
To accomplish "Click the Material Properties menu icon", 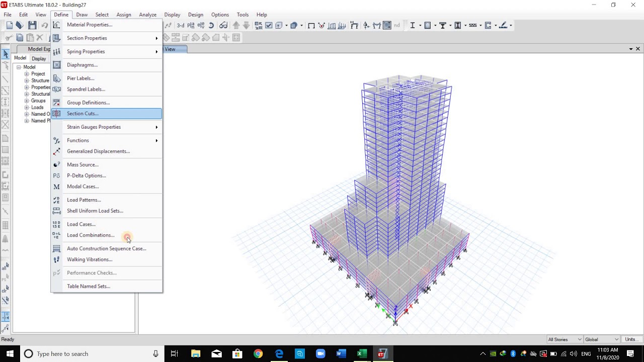I will 57,25.
